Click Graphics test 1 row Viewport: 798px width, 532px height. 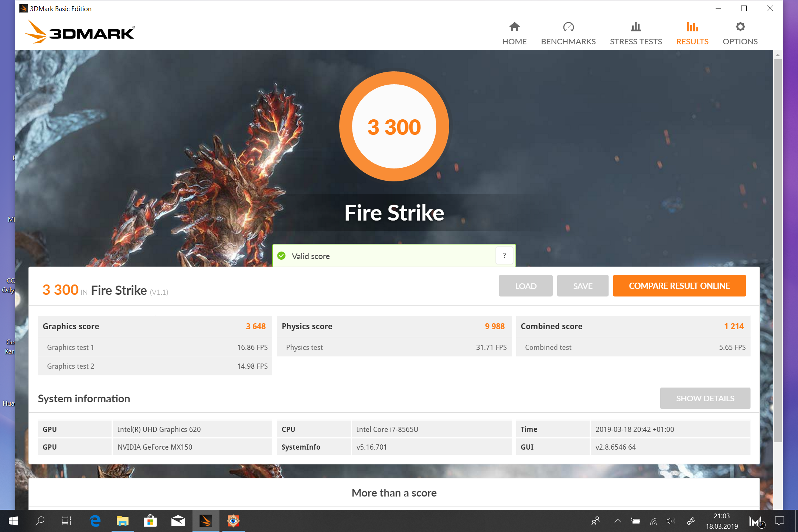(x=155, y=347)
